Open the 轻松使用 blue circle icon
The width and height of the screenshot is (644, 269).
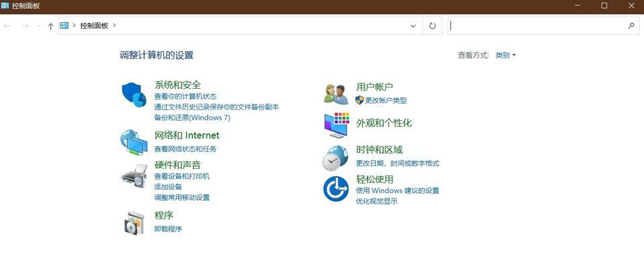pos(336,189)
